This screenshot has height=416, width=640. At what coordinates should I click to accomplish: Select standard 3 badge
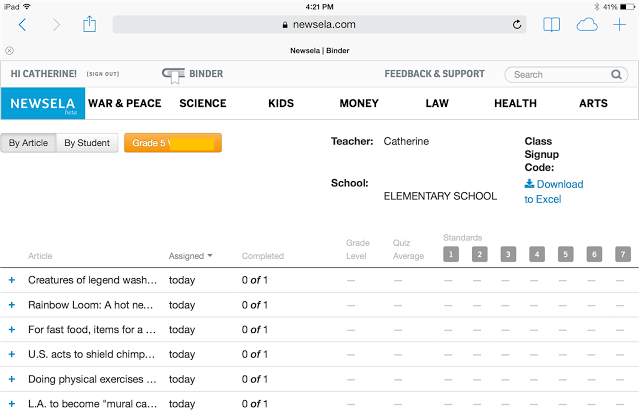(x=508, y=254)
